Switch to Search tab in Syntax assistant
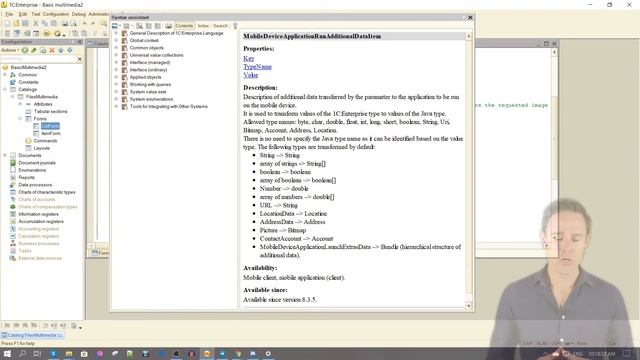This screenshot has height=360, width=640. pyautogui.click(x=220, y=26)
